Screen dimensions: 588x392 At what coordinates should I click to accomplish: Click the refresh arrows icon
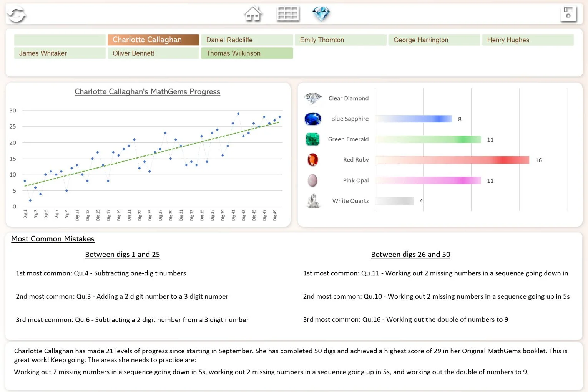[x=16, y=15]
